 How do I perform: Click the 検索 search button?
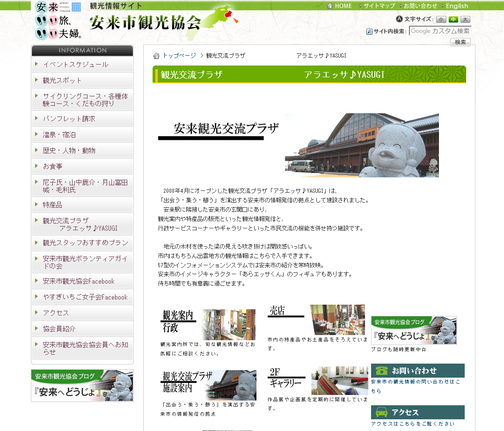pyautogui.click(x=460, y=42)
